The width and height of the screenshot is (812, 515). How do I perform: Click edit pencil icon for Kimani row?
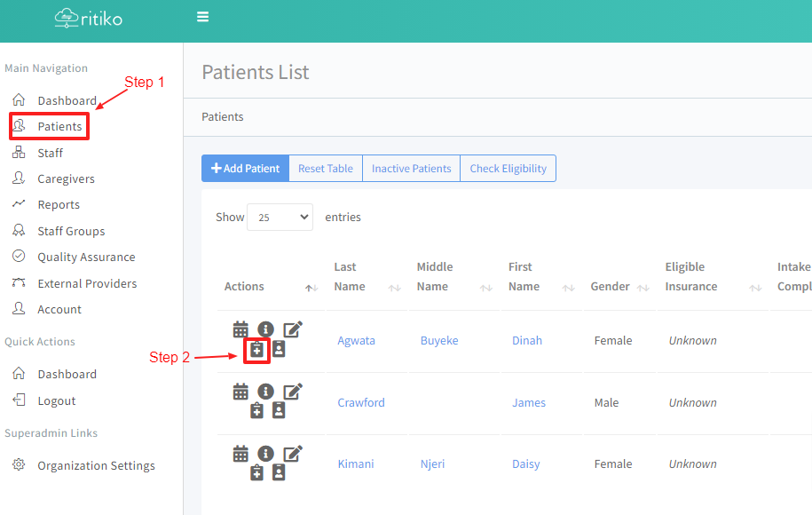293,454
